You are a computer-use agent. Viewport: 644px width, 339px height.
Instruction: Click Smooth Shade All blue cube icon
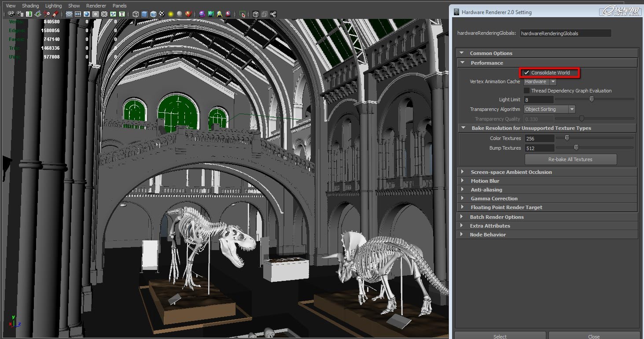[x=144, y=14]
